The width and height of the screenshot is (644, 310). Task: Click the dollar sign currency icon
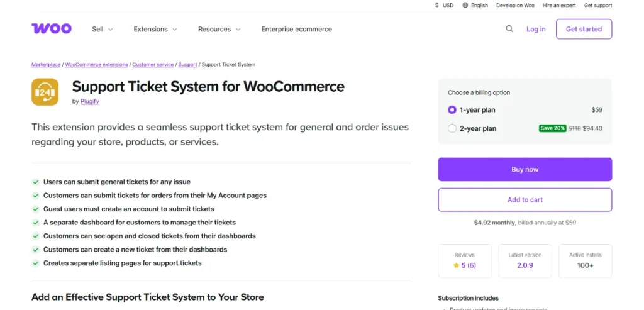[x=437, y=5]
